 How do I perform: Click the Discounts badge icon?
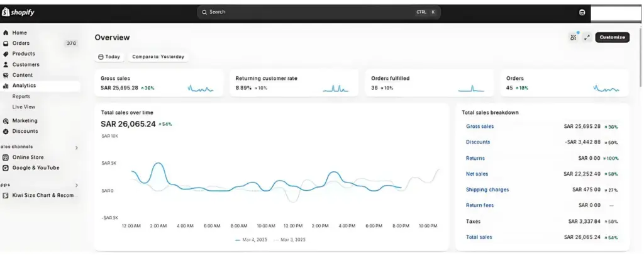[x=6, y=132]
